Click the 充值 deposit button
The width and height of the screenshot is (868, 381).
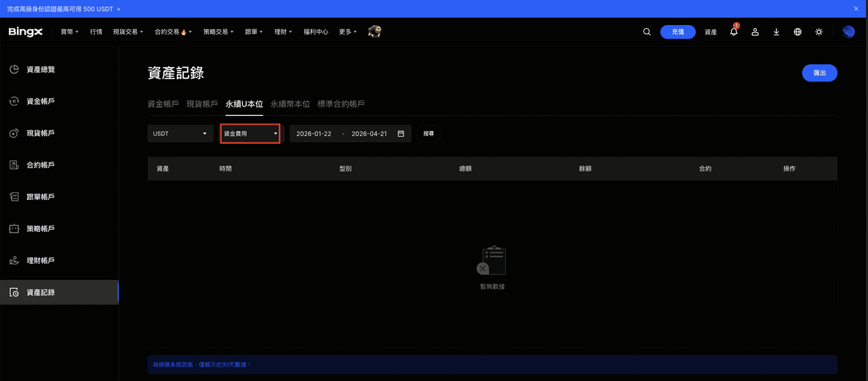click(x=677, y=32)
